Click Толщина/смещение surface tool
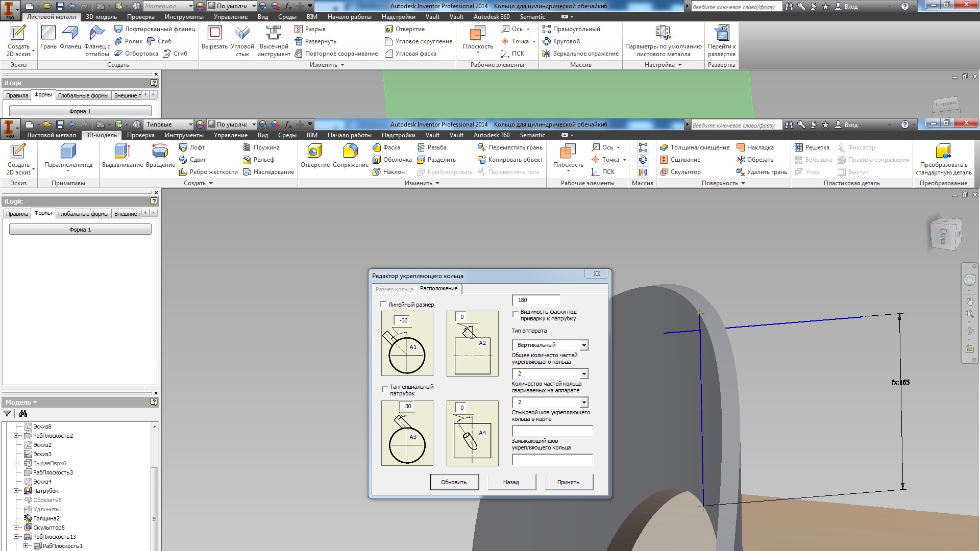This screenshot has width=980, height=551. click(695, 147)
